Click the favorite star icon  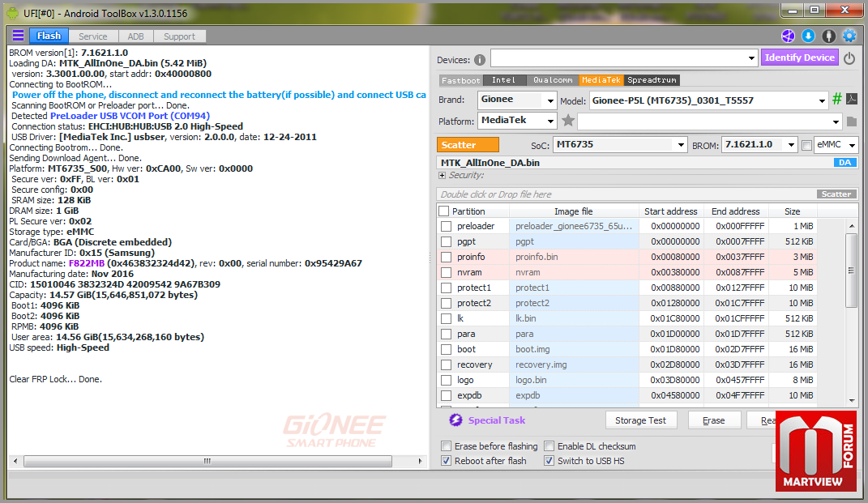pyautogui.click(x=568, y=121)
